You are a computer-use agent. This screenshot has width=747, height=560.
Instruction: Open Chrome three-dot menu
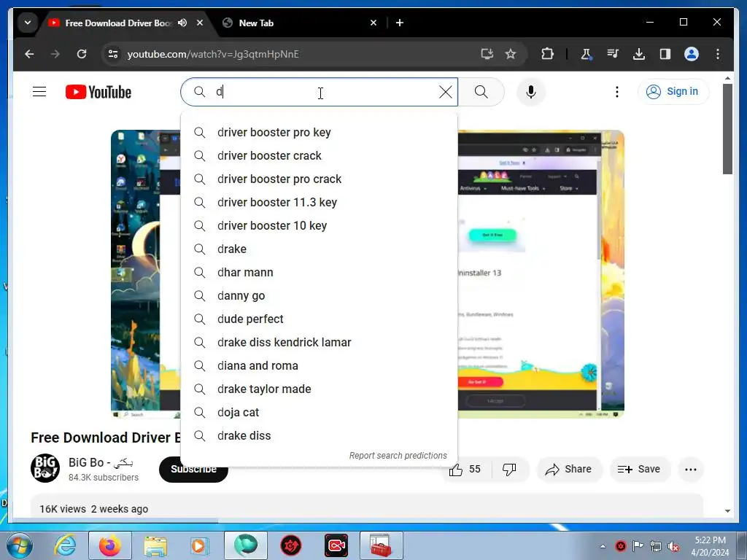[x=718, y=54]
